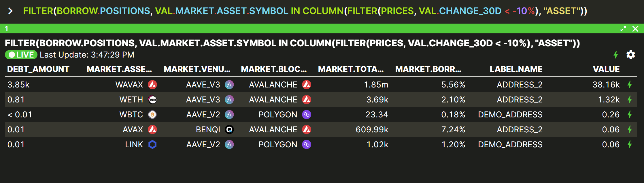Screen dimensions: 644x183
Task: Click lightning action on 1.32k row
Action: 630,100
